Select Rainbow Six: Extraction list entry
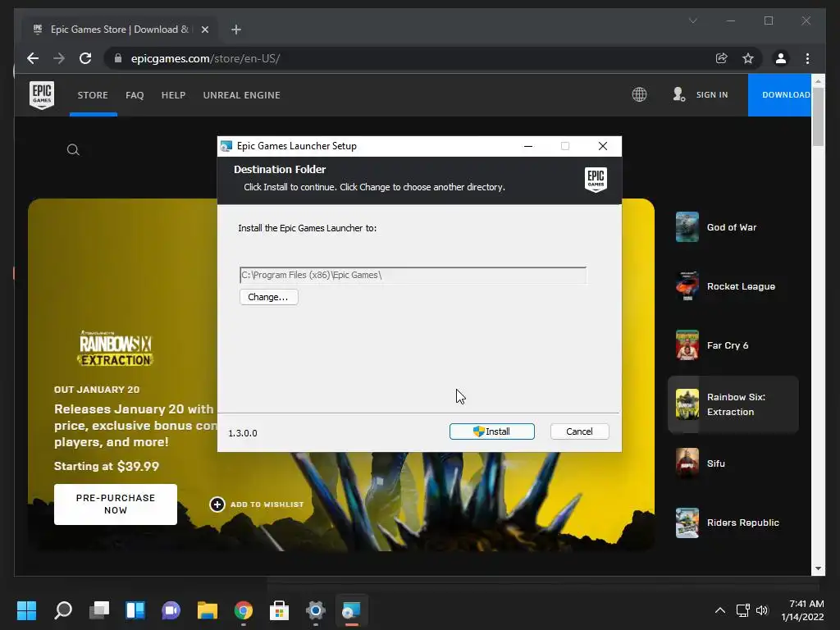This screenshot has width=840, height=630. (733, 404)
